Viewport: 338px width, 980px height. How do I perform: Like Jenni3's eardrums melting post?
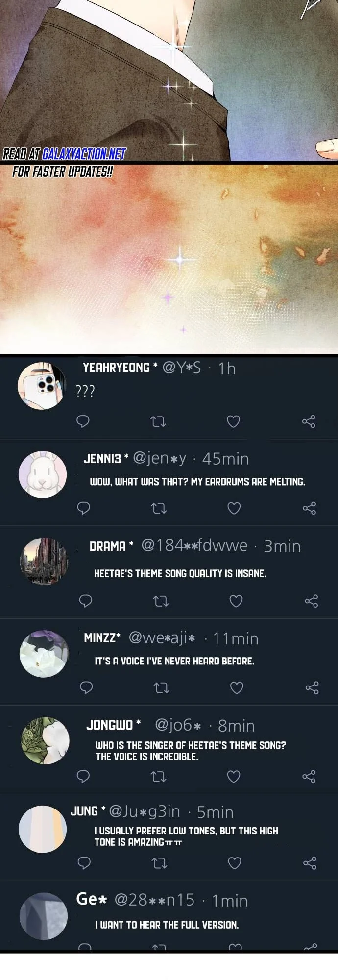tap(234, 508)
